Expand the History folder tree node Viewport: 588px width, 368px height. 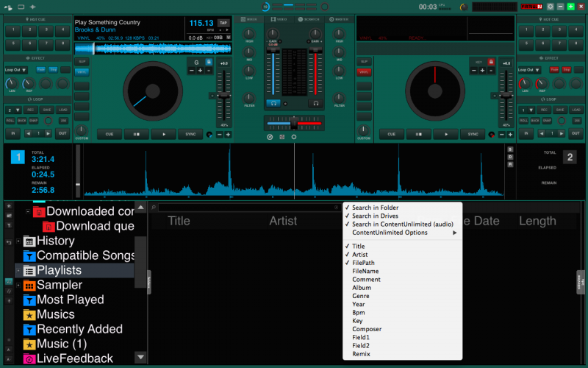[19, 241]
